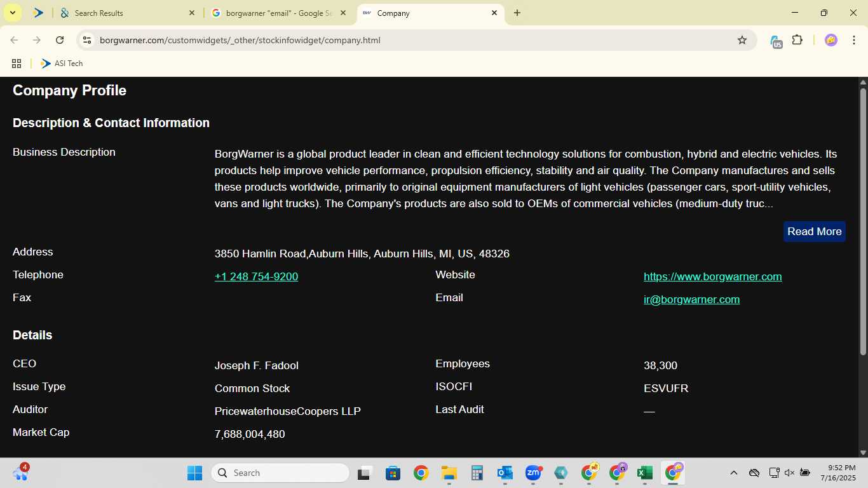This screenshot has height=488, width=868.
Task: Open Outlook from the taskbar
Action: 505,473
